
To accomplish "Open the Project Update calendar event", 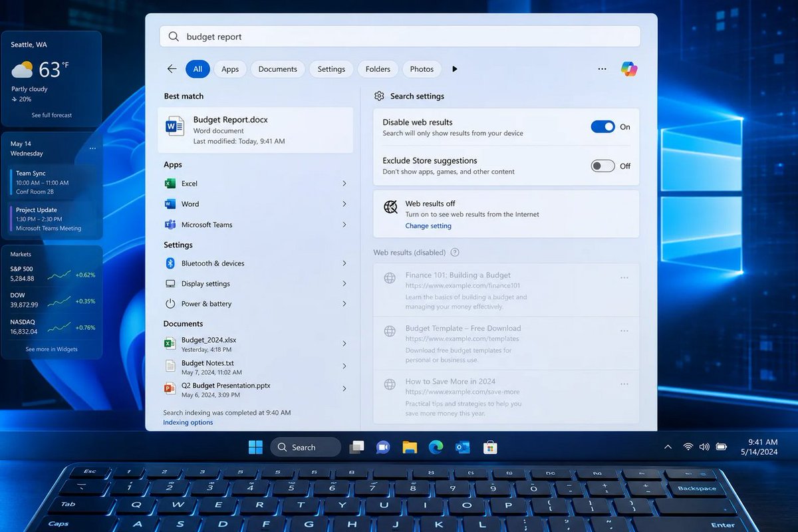I will [x=53, y=219].
